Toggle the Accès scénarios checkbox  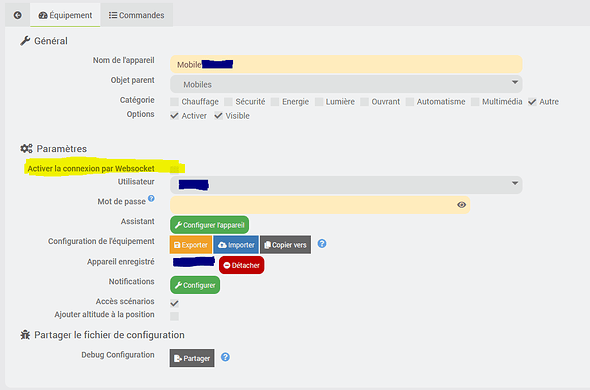click(174, 303)
